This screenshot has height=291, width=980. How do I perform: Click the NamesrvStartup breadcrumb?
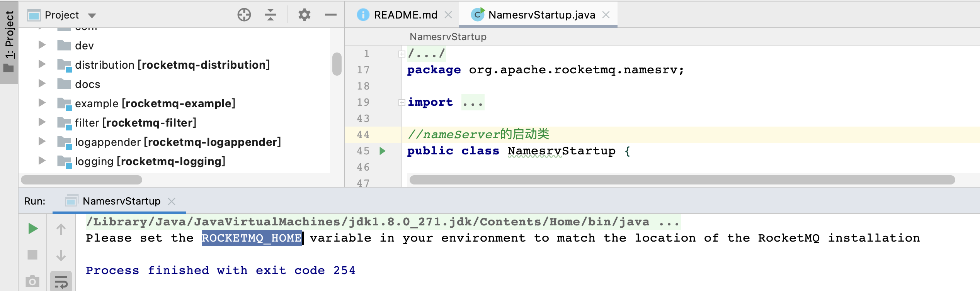(448, 37)
